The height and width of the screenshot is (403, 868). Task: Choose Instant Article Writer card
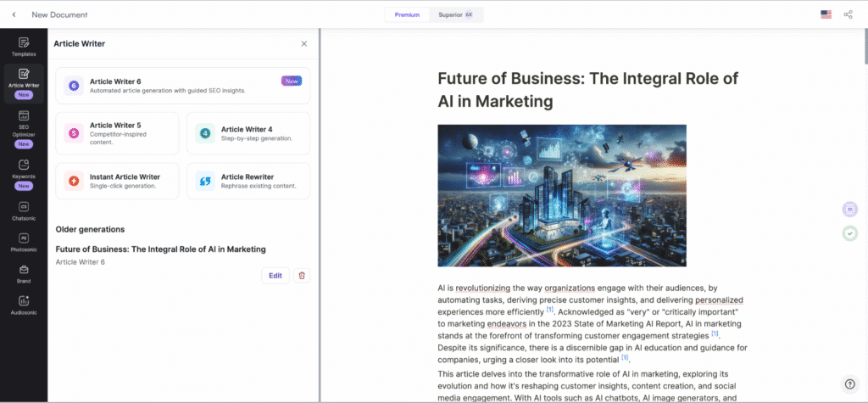point(117,181)
